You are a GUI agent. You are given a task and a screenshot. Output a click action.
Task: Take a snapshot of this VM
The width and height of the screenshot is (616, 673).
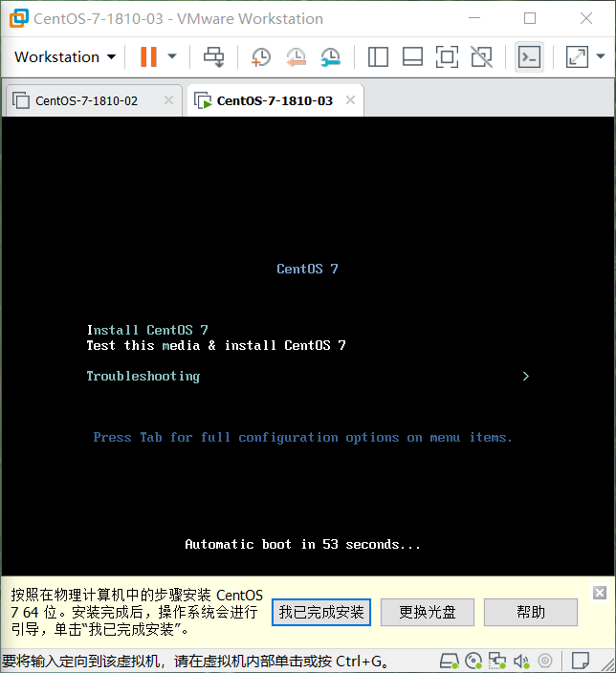pos(261,56)
